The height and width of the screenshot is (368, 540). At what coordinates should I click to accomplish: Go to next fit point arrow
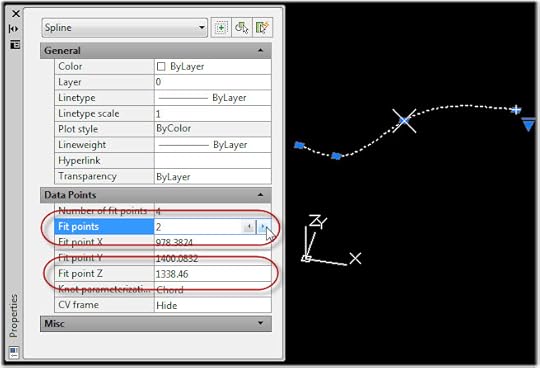263,227
